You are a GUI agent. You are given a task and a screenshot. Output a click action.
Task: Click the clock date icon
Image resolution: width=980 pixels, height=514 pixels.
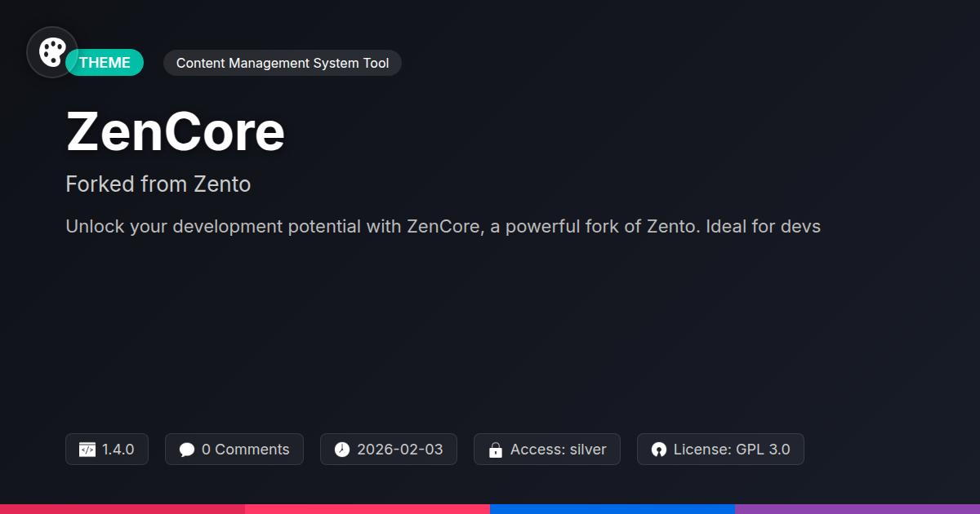pyautogui.click(x=342, y=450)
